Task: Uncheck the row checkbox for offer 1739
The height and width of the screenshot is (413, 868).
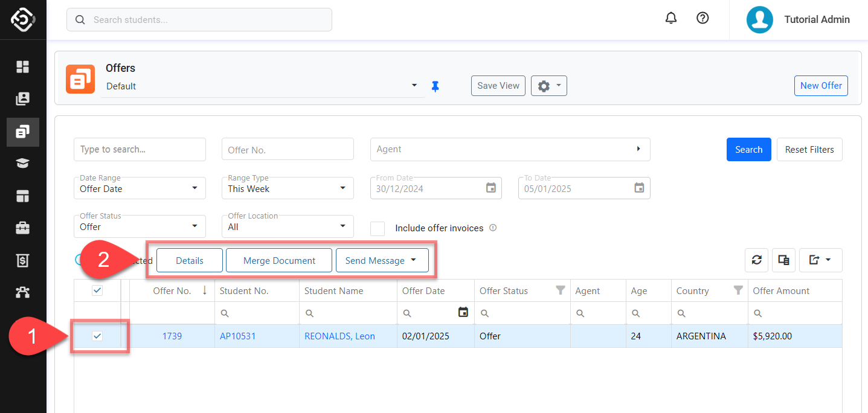Action: click(97, 336)
